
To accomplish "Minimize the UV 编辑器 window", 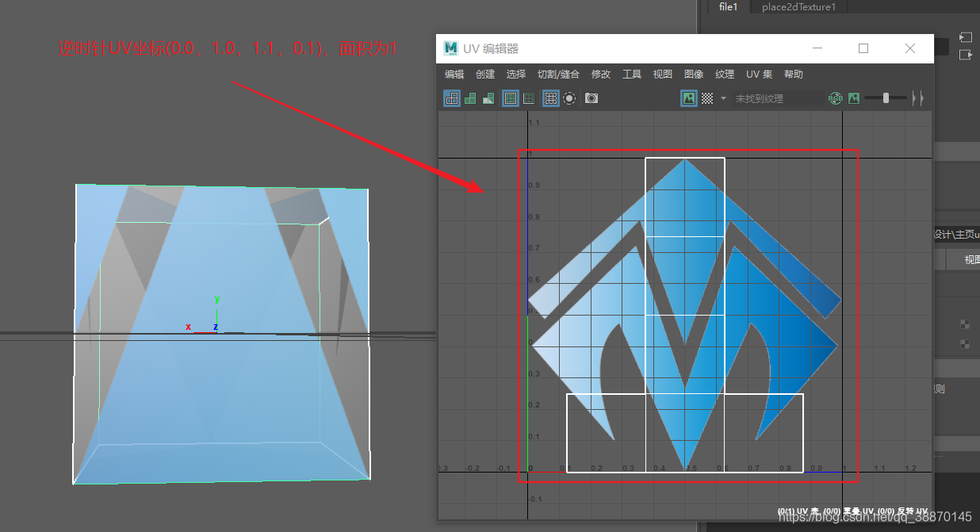I will point(817,48).
